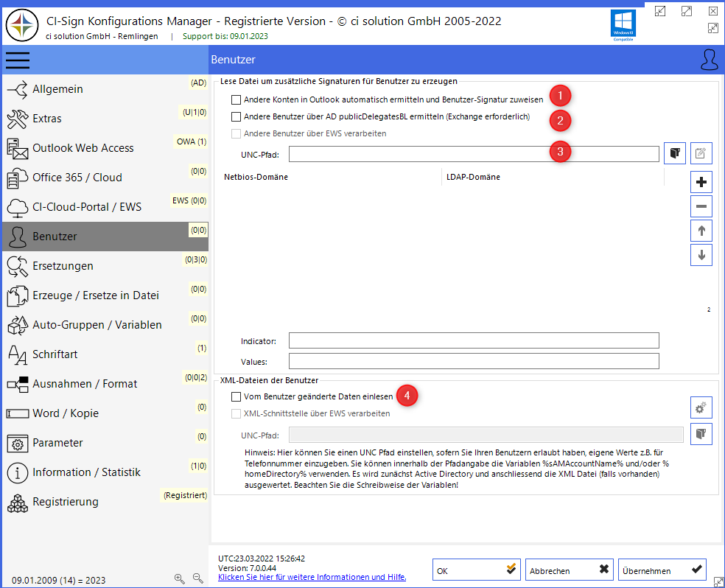Tick Vom Benutzer geänderte Daten einlesen
The height and width of the screenshot is (588, 725).
tap(236, 396)
